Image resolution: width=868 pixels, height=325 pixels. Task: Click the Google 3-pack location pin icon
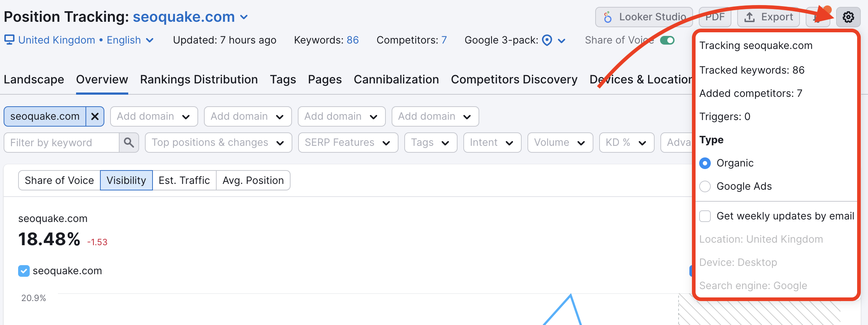coord(547,40)
